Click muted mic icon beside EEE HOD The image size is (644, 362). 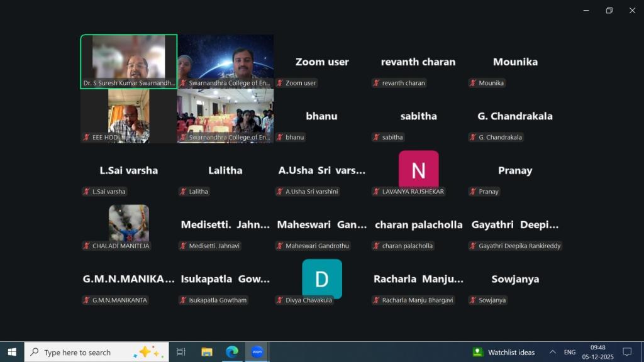pos(87,137)
